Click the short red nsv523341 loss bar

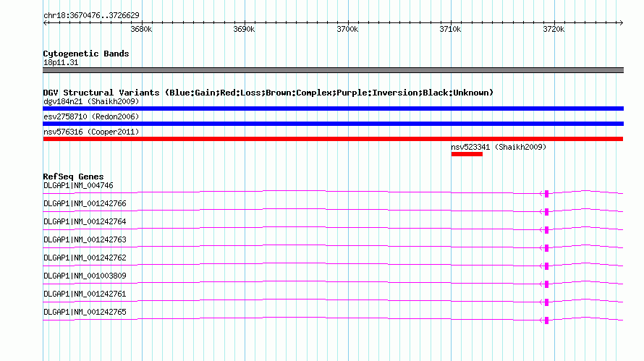pyautogui.click(x=467, y=154)
